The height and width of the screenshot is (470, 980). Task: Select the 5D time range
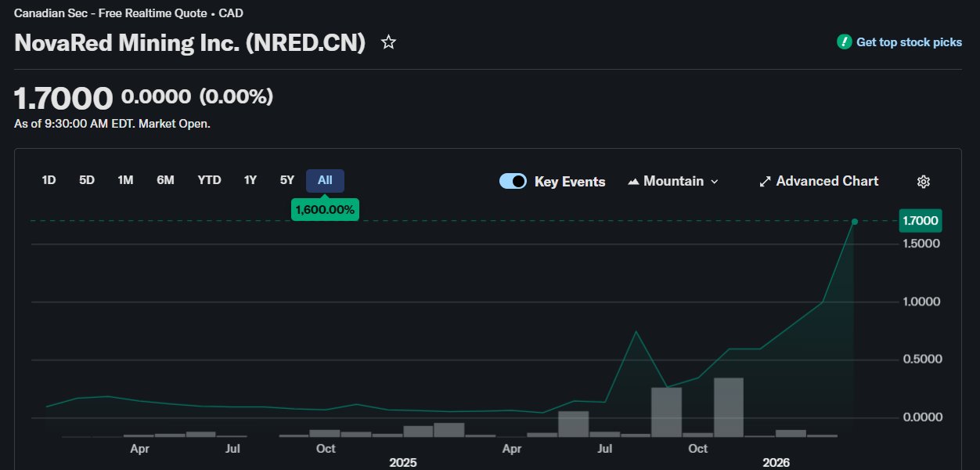[x=87, y=180]
